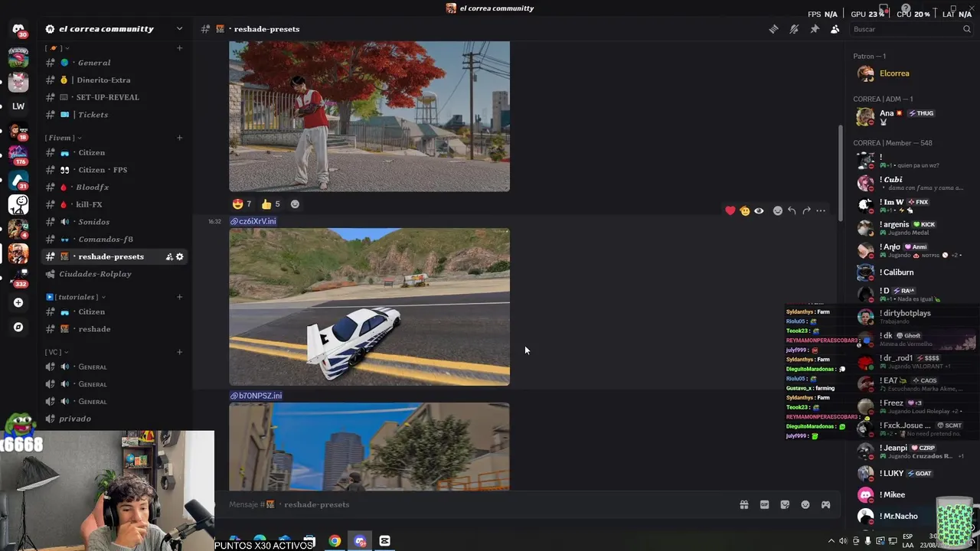Open Discord direct messages home icon
This screenshot has width=980, height=551.
(18, 29)
